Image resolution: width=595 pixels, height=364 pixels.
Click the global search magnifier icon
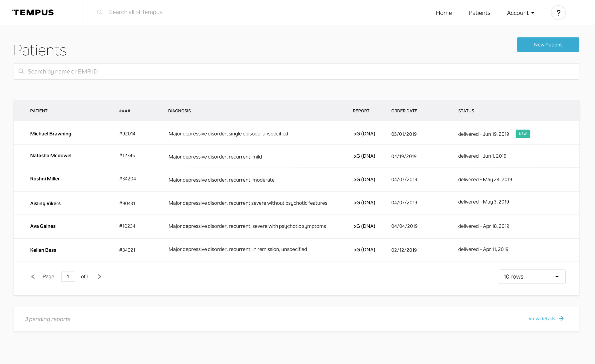(x=100, y=12)
